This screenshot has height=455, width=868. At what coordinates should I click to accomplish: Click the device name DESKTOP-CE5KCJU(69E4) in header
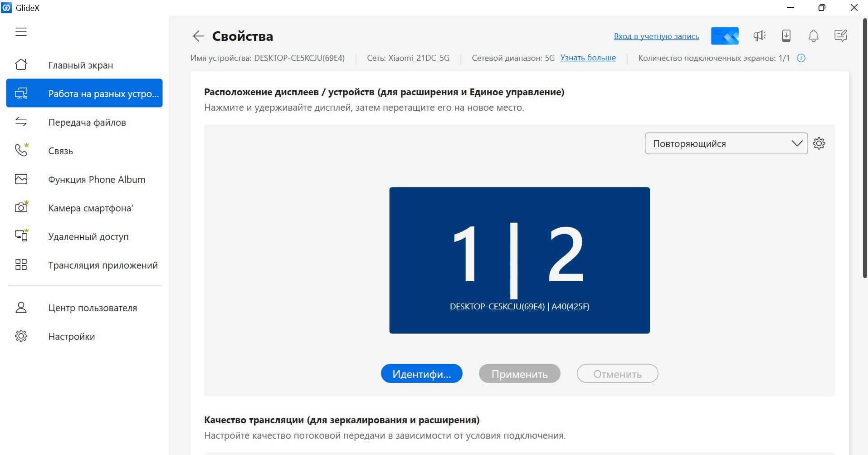(x=299, y=58)
